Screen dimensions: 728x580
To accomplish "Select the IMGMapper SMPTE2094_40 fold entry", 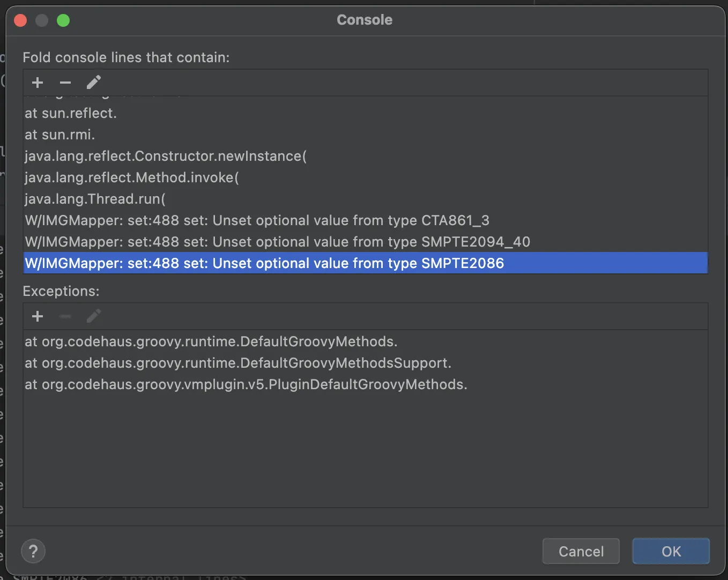I will tap(278, 242).
